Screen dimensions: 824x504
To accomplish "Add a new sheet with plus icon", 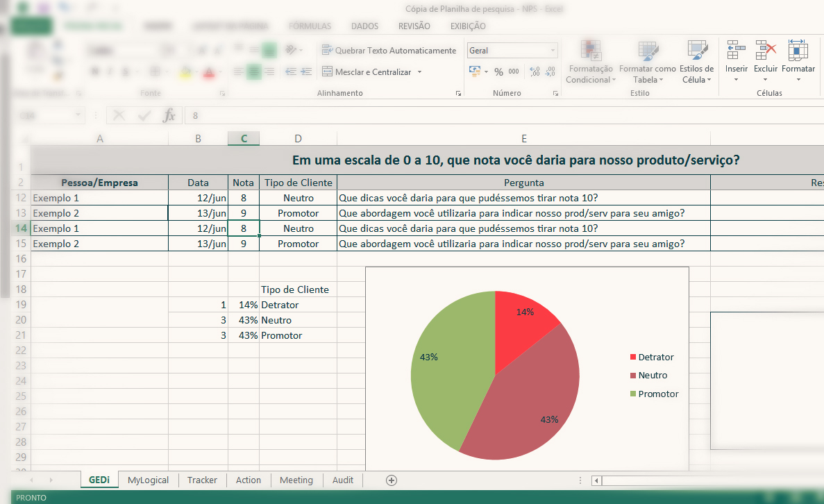I will tap(392, 480).
